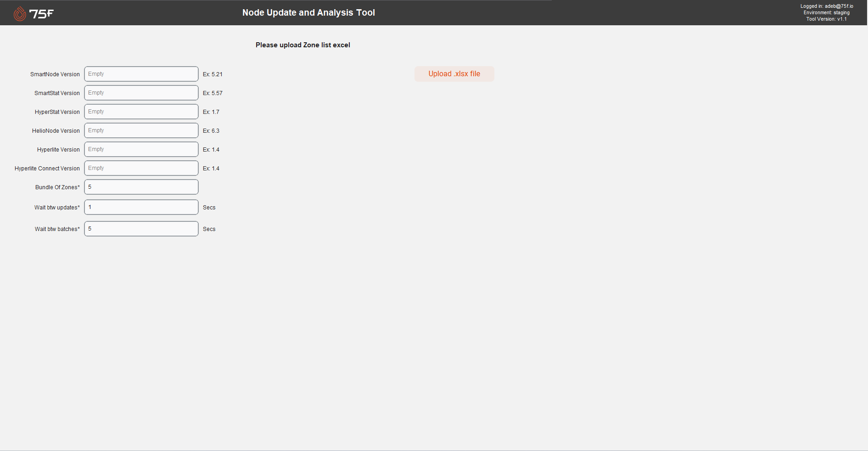This screenshot has height=451, width=868.
Task: Click the 'Tool Version: v1.1' text
Action: (x=826, y=19)
